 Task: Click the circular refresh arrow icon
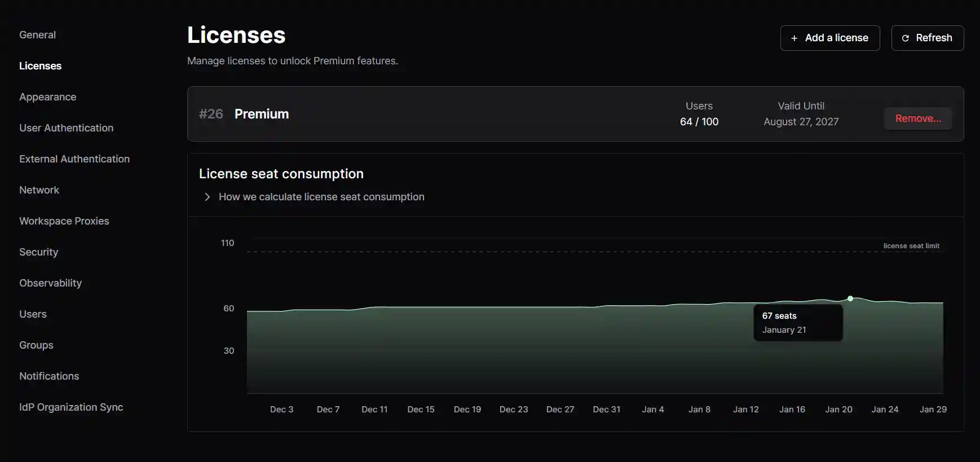click(906, 38)
